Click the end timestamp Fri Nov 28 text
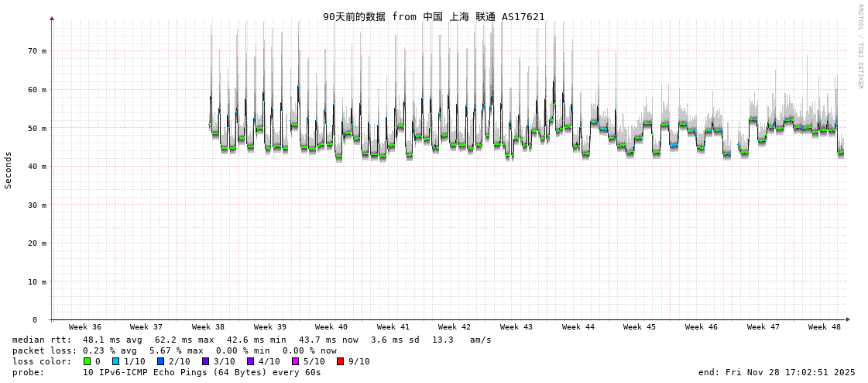Viewport: 868px width, 383px height. 777,372
